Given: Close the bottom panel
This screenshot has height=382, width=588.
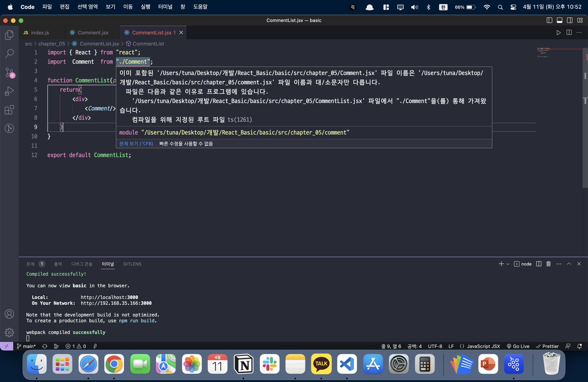Looking at the screenshot, I should 579,264.
